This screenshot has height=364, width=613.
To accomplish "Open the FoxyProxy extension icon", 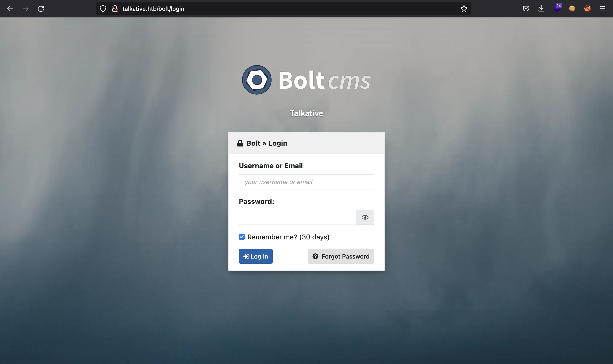I will (x=587, y=9).
